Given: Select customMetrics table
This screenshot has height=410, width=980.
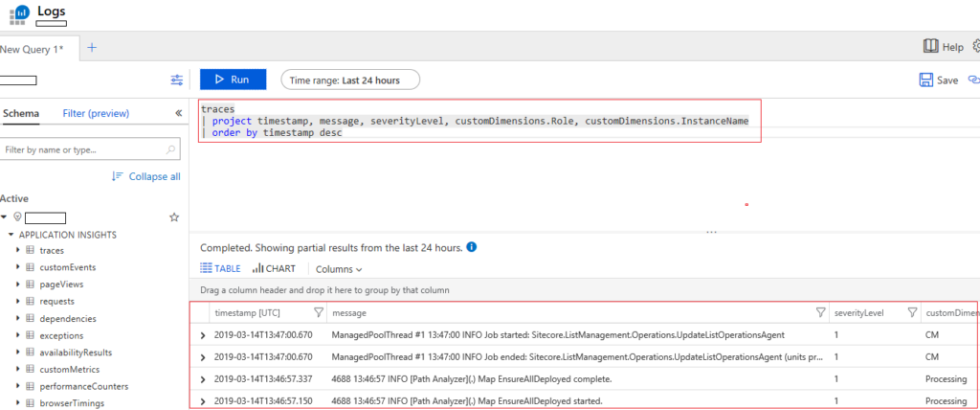Looking at the screenshot, I should [69, 370].
